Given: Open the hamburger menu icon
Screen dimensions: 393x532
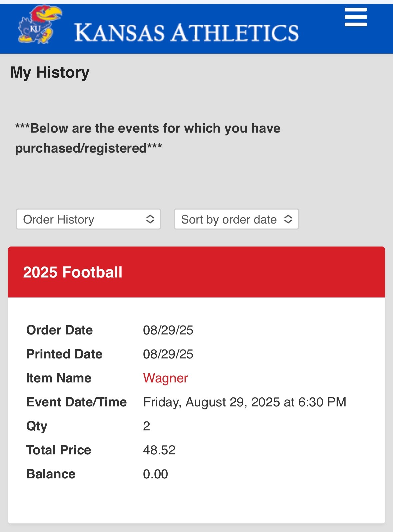Looking at the screenshot, I should (356, 17).
